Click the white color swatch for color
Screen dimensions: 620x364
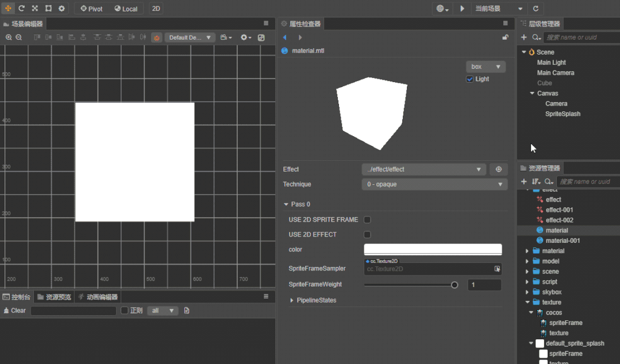[x=432, y=249]
